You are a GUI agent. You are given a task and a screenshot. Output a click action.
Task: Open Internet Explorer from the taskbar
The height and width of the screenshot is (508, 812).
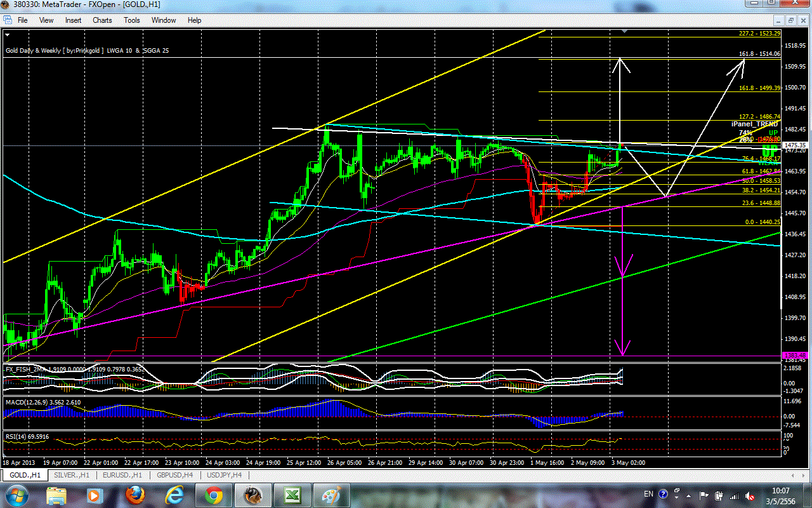[174, 495]
